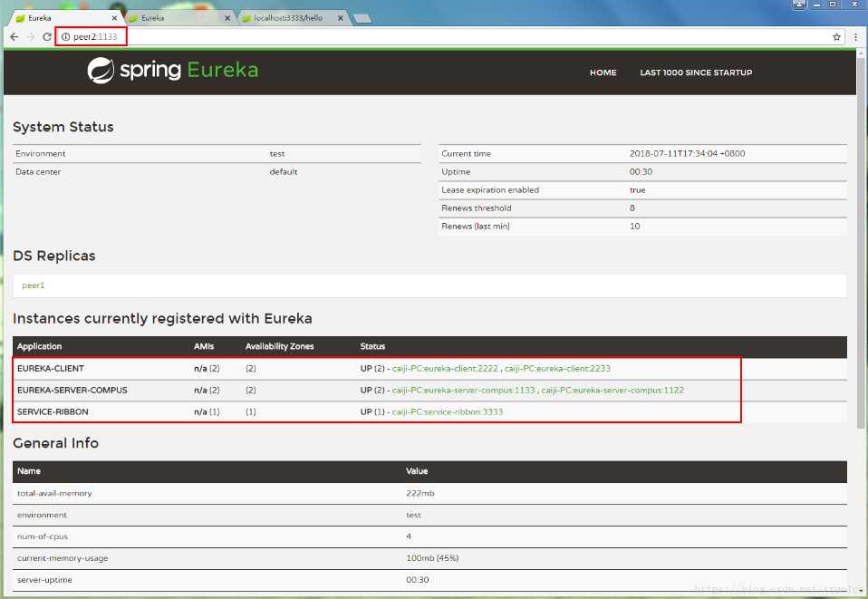Close the second Eureka tab

(227, 18)
